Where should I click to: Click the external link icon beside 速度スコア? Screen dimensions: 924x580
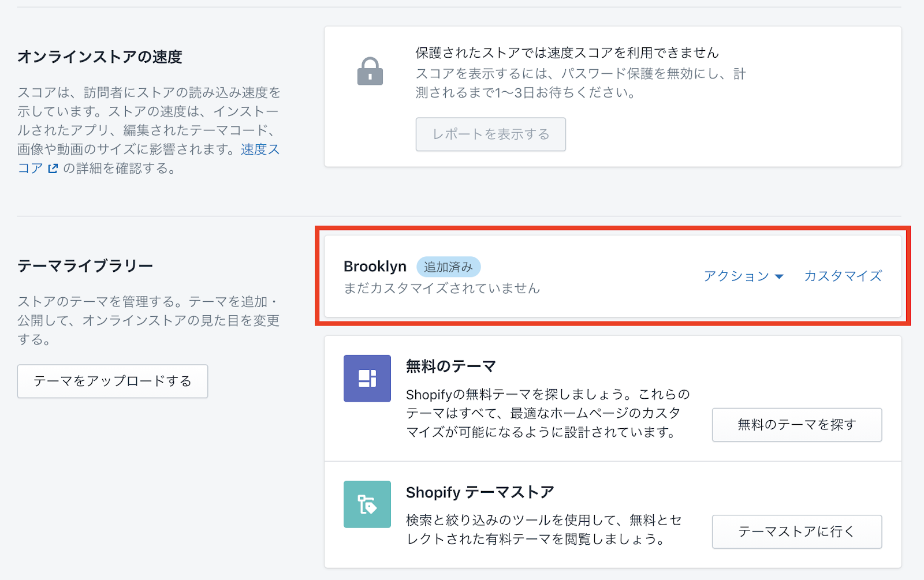53,169
